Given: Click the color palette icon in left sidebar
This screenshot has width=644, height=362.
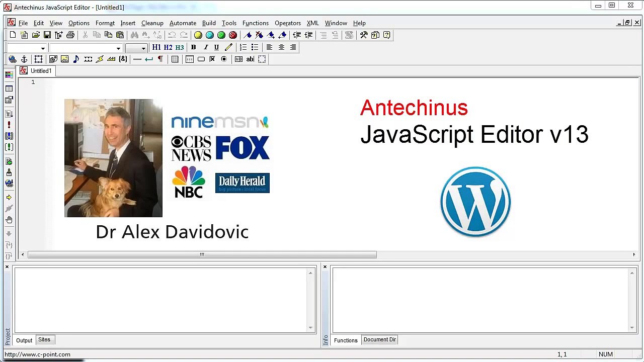Looking at the screenshot, I should tap(9, 74).
